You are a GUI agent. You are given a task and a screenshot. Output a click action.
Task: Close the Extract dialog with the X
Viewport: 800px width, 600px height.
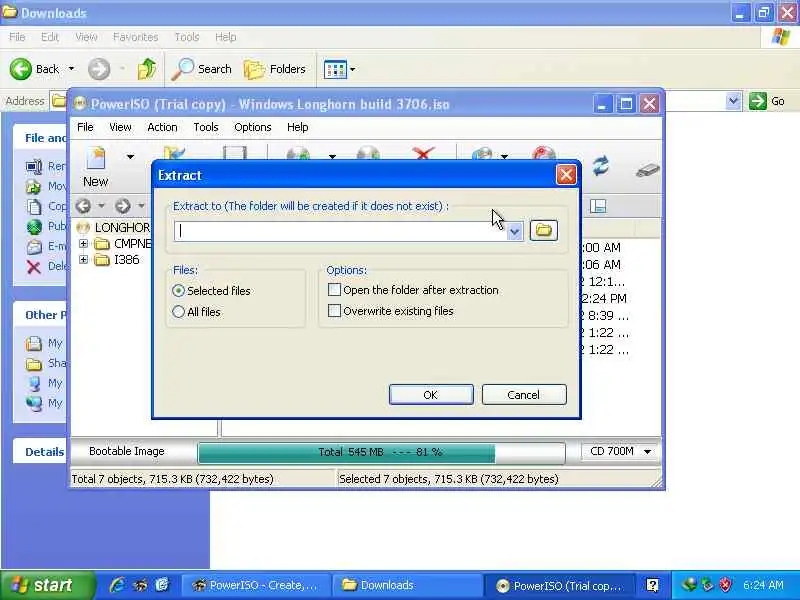coord(566,175)
